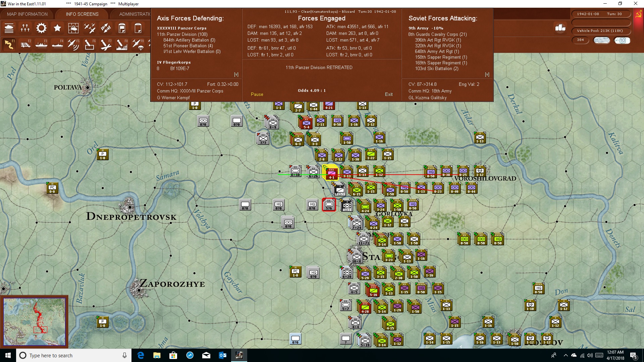Click the Poltava city marker
The image size is (644, 362).
coord(88,87)
